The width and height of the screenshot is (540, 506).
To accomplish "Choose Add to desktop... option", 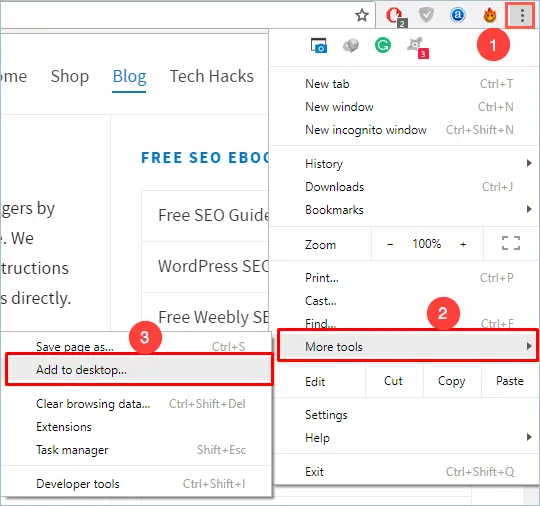I will (139, 370).
